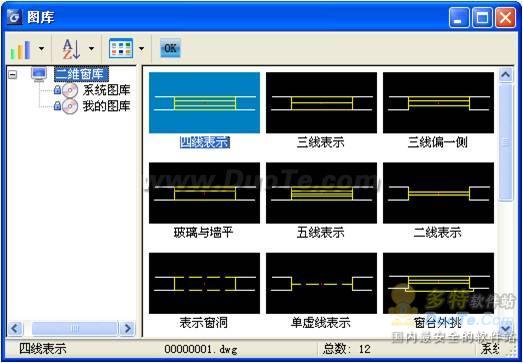The image size is (523, 363).
Task: Click the computer icon next to 二维窗库
Action: [39, 74]
